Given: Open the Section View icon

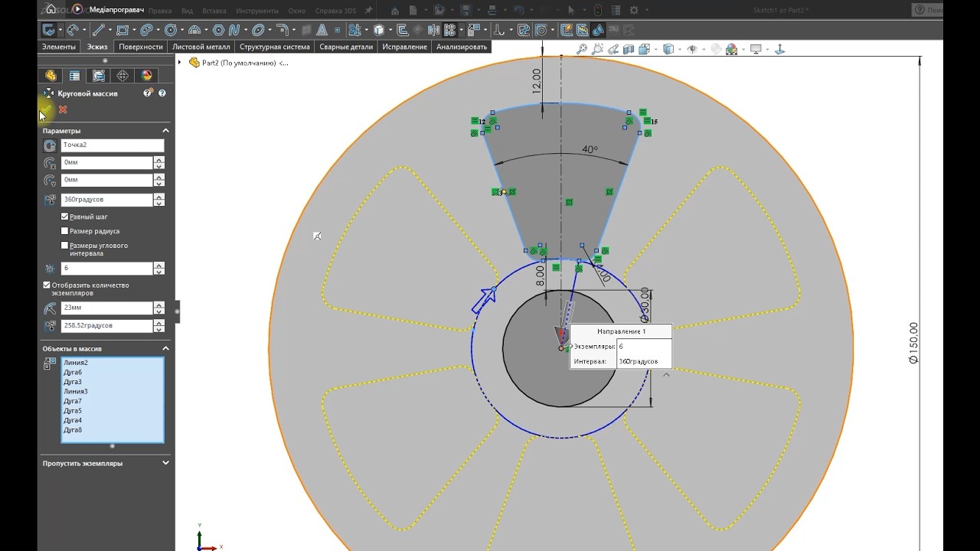Looking at the screenshot, I should click(629, 49).
